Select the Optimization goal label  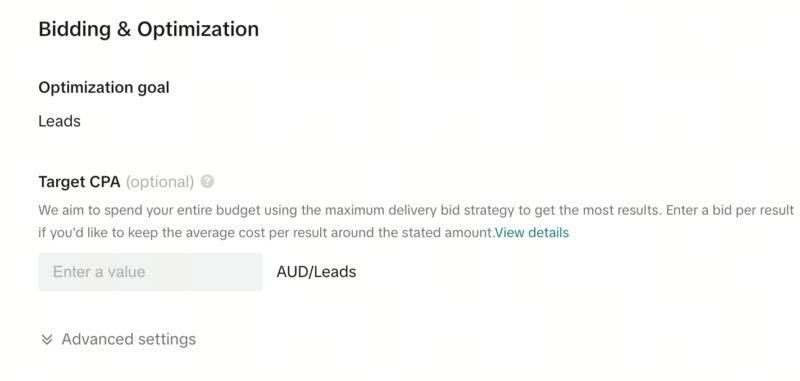[104, 88]
